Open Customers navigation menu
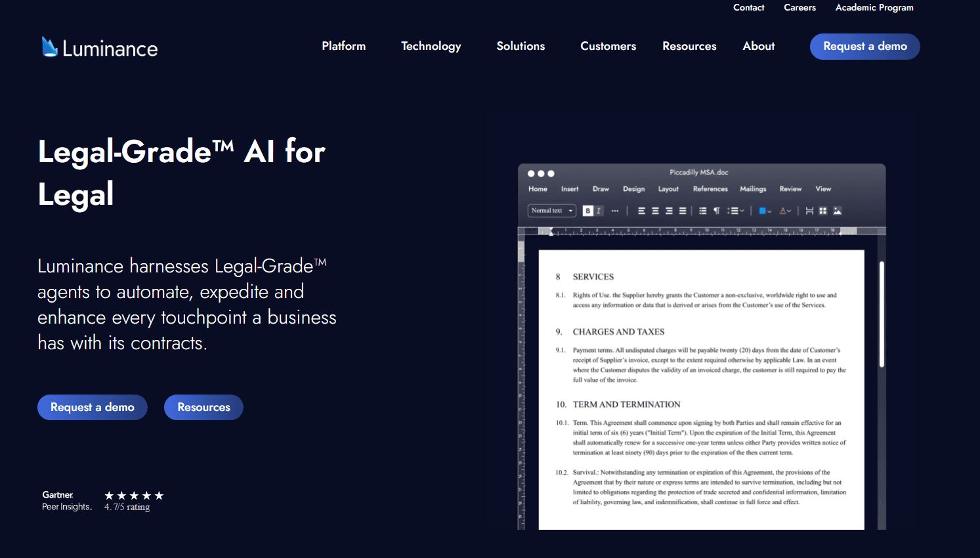The height and width of the screenshot is (558, 980). pyautogui.click(x=608, y=46)
